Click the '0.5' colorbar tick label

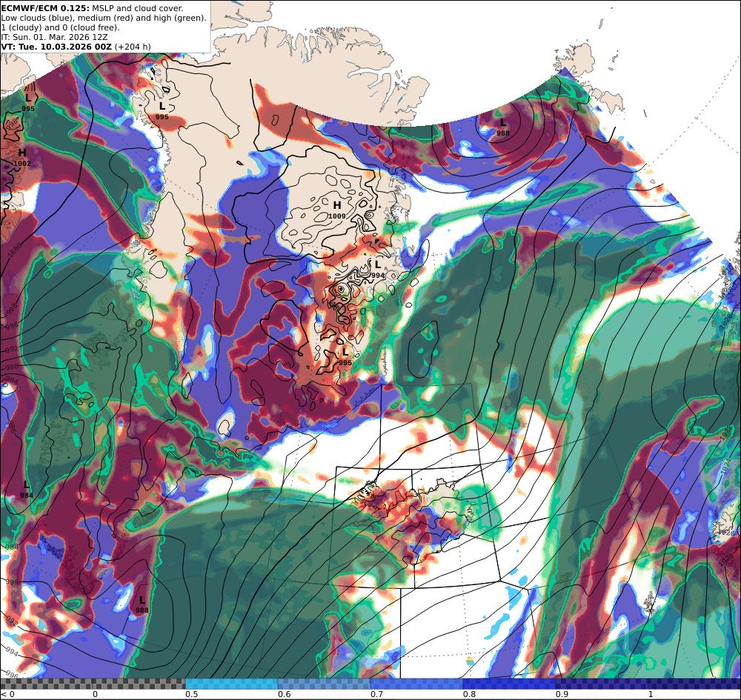point(191,694)
